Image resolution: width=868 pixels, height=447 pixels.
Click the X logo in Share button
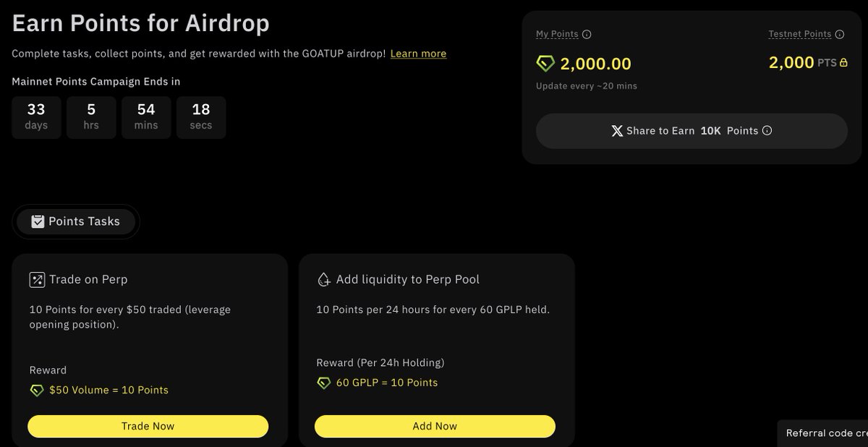click(x=617, y=131)
